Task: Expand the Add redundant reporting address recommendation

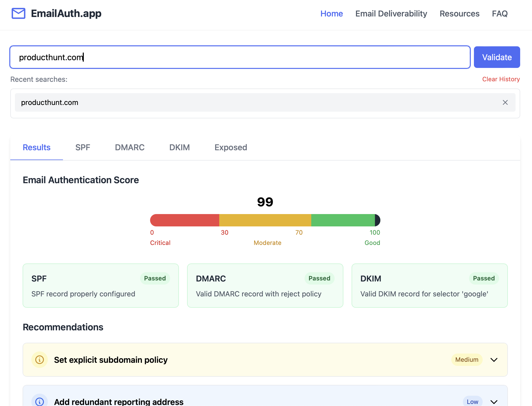Action: point(494,402)
